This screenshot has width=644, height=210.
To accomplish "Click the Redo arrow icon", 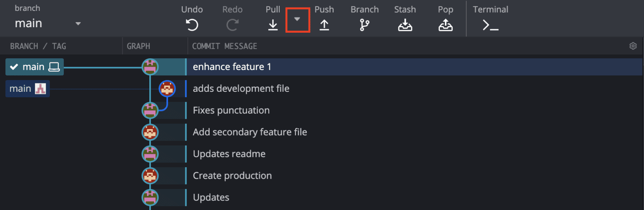I will click(x=232, y=25).
